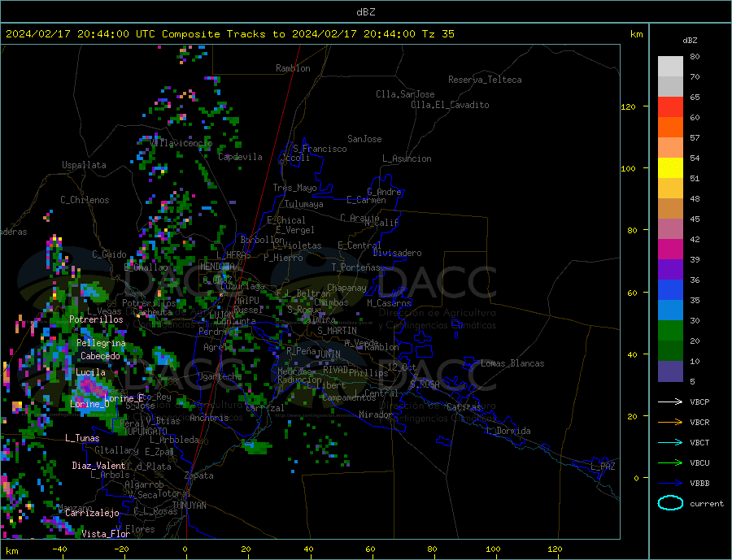Click the 100 tick on horizontal km axis
This screenshot has height=560, width=732.
click(x=493, y=549)
